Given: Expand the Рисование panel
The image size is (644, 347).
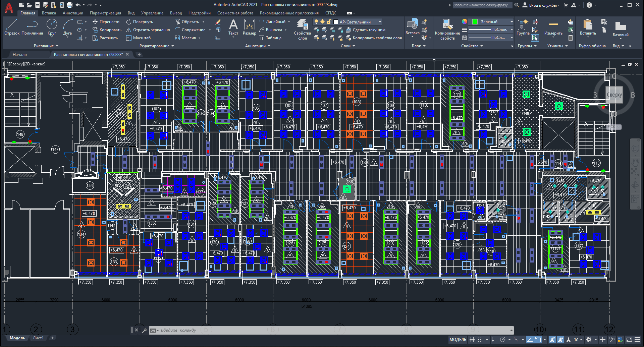Looking at the screenshot, I should tap(46, 46).
